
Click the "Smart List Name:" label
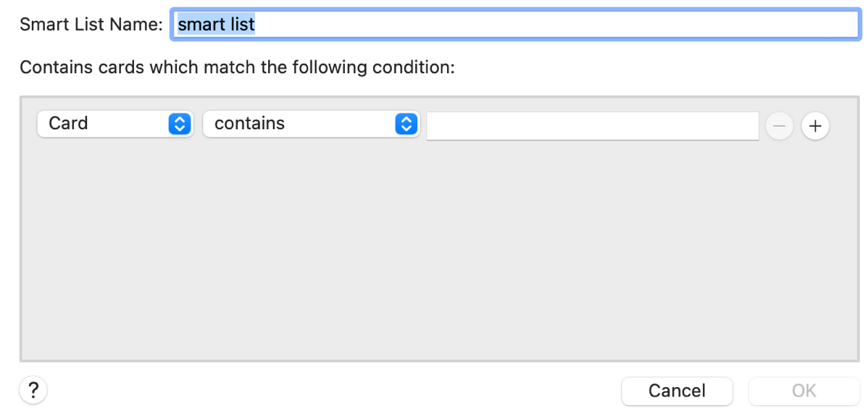pos(91,25)
